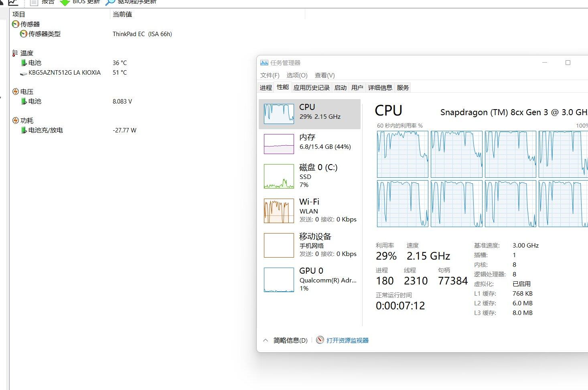Click the BIOS 更新 green arrow button
588x390 pixels.
80,2
